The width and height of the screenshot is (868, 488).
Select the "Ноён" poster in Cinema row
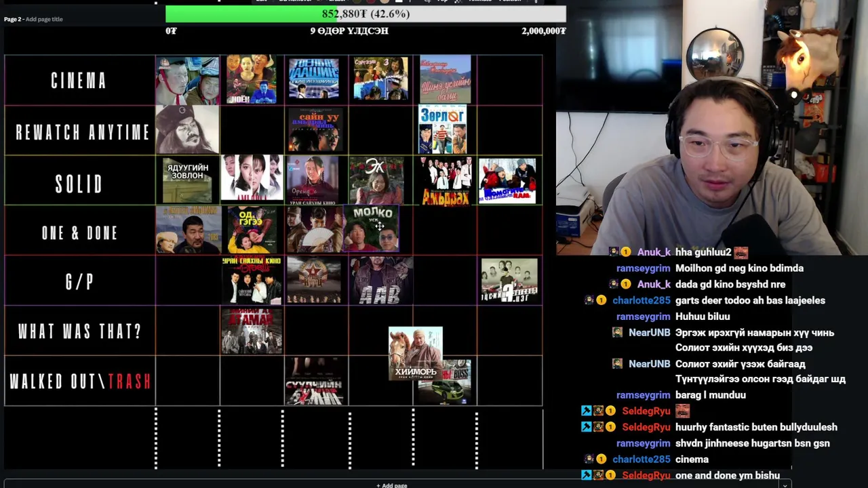click(x=252, y=79)
